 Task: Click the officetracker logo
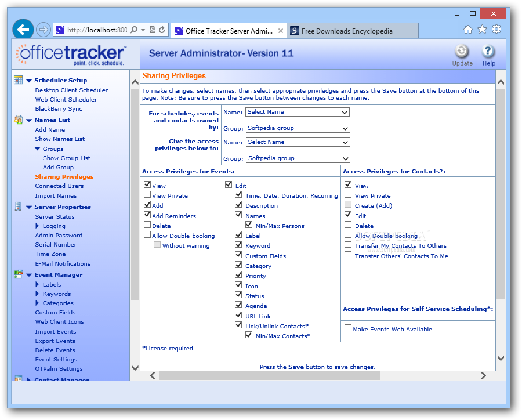(71, 55)
